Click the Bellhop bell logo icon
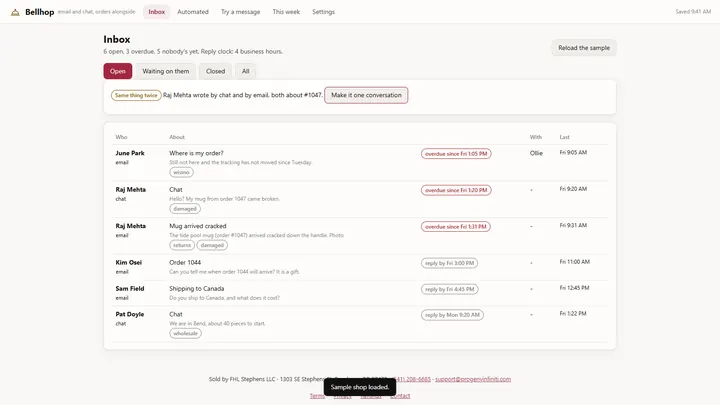 pos(15,12)
